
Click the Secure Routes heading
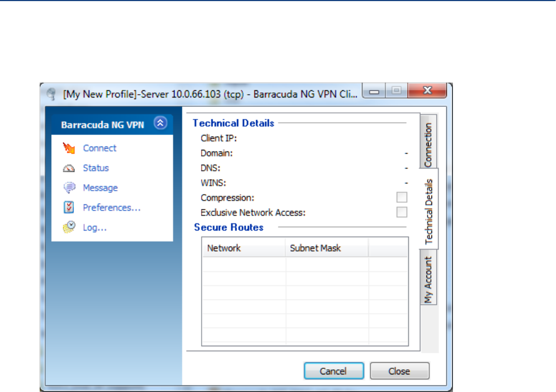click(x=229, y=227)
